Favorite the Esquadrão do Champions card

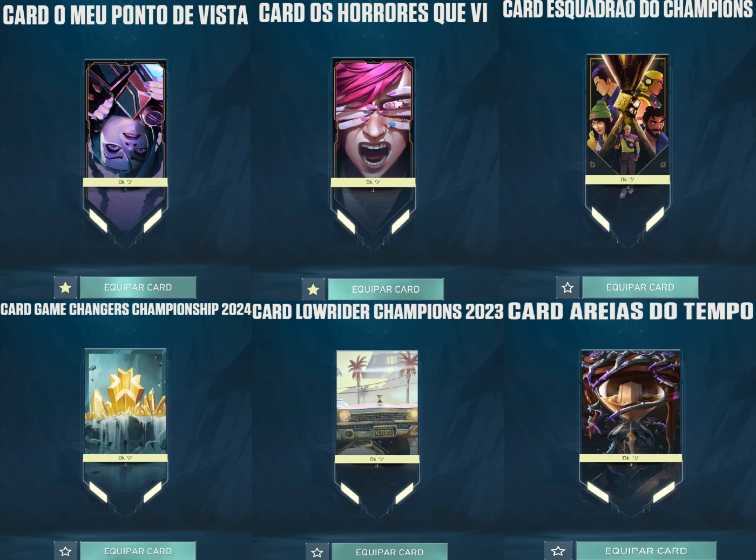click(568, 287)
